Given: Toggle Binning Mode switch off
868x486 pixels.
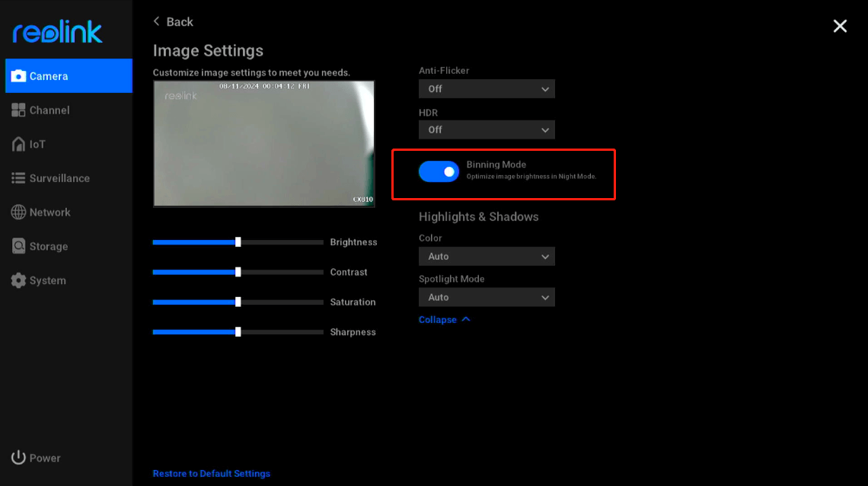Looking at the screenshot, I should [439, 171].
